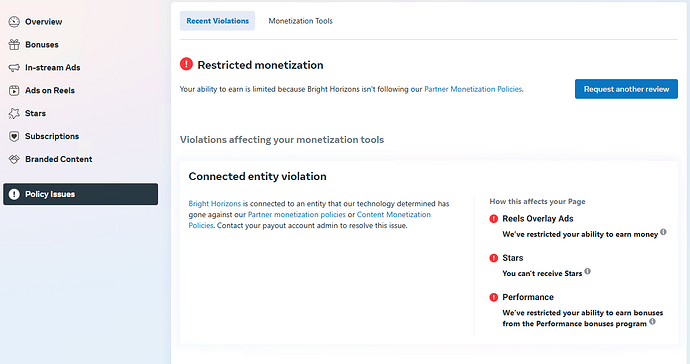This screenshot has height=364, width=690.
Task: Open the Bright Horizons page link
Action: click(x=215, y=203)
